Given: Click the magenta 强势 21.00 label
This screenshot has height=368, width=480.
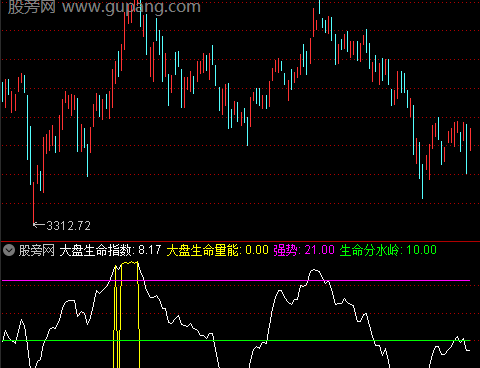Looking at the screenshot, I should (304, 250).
